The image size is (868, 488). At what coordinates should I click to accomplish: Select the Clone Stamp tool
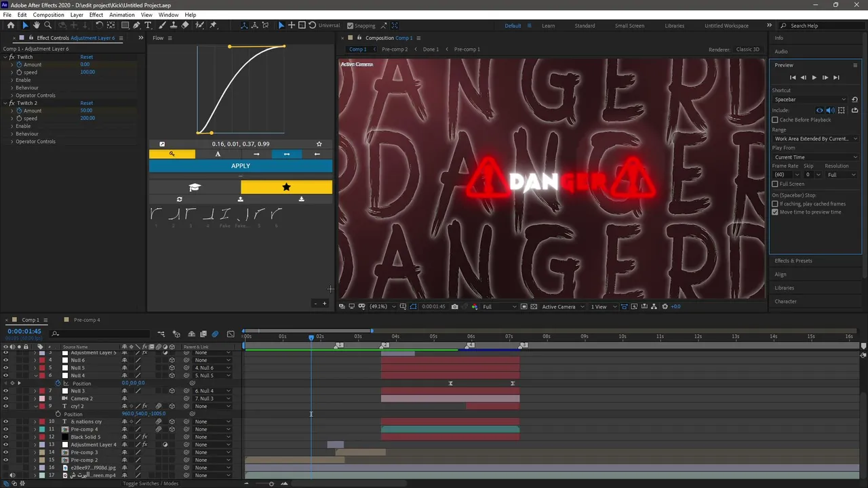tap(174, 25)
